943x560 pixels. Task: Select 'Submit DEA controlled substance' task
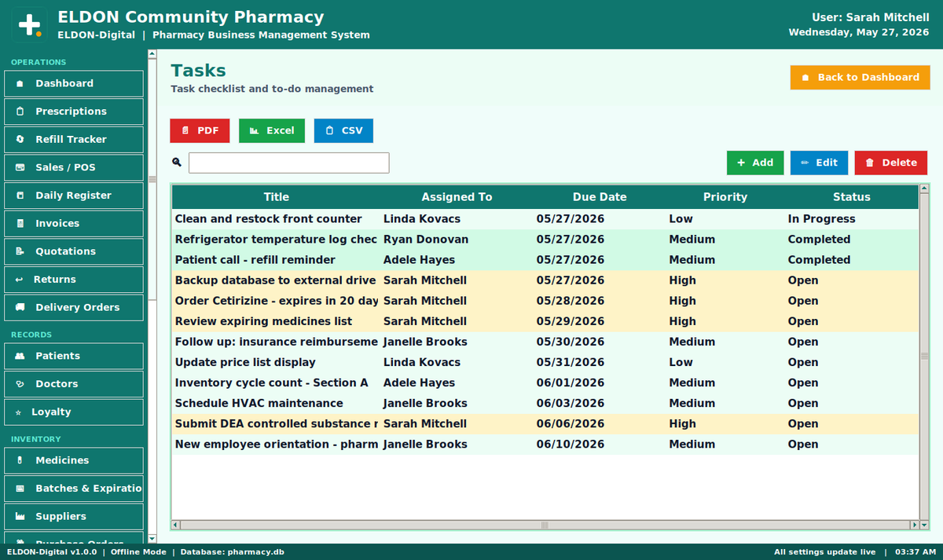click(545, 423)
